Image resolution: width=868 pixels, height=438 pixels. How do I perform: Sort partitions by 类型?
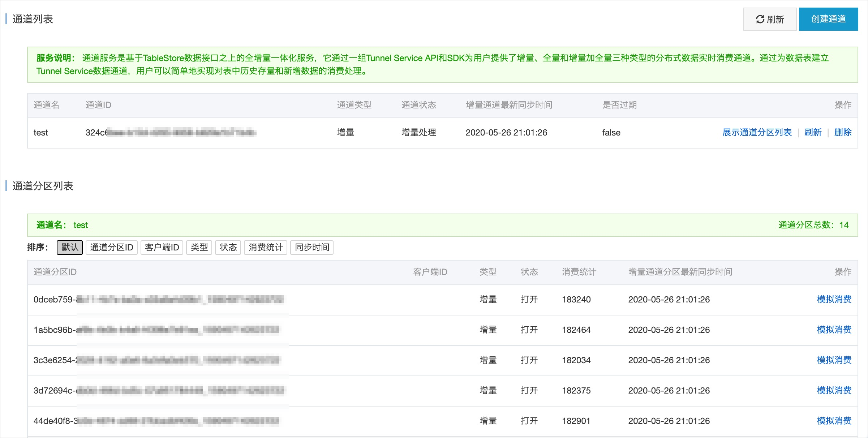(x=199, y=248)
